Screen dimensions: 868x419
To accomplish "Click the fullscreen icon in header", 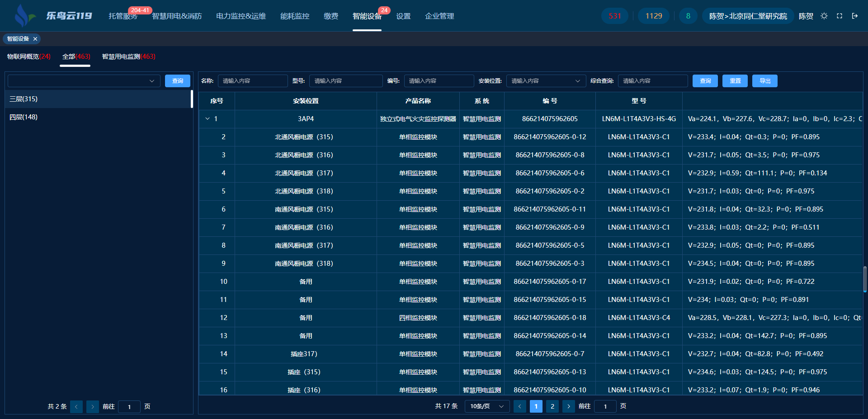I will pos(840,16).
